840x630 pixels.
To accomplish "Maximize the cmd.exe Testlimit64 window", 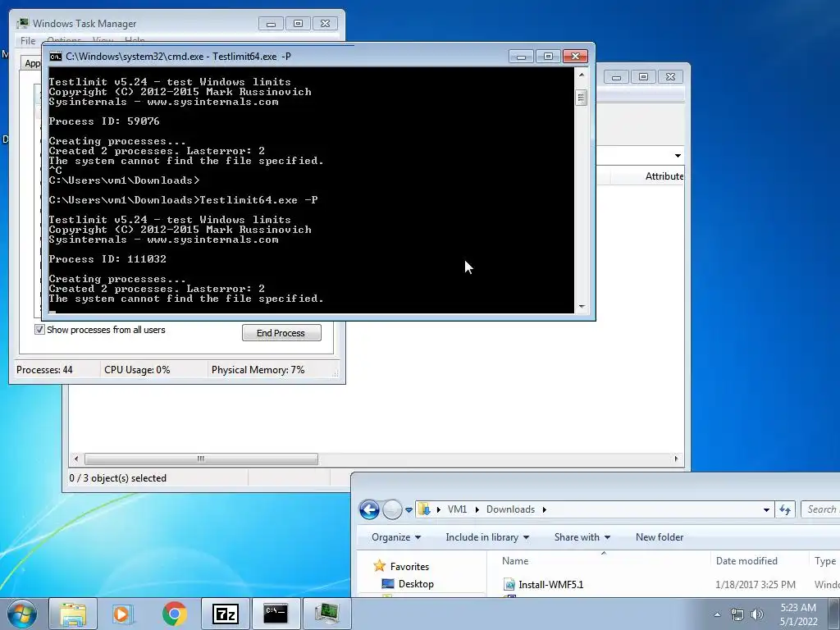I will coord(548,57).
